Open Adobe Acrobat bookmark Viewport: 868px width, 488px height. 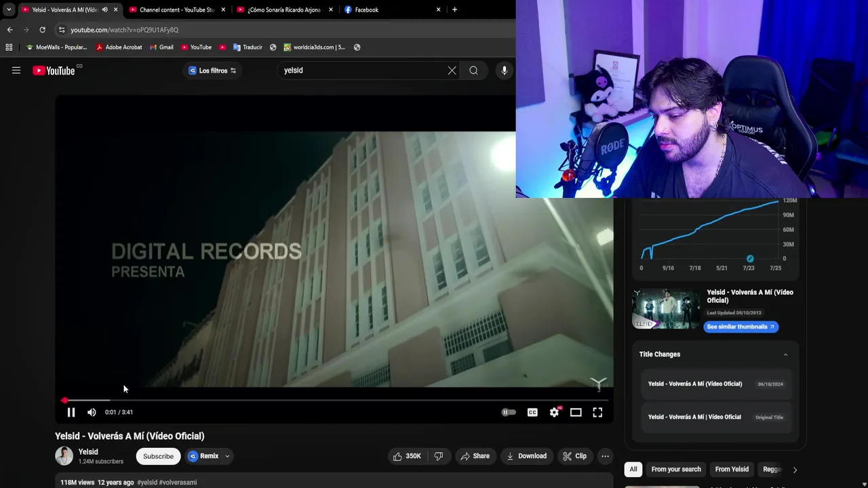pyautogui.click(x=119, y=47)
